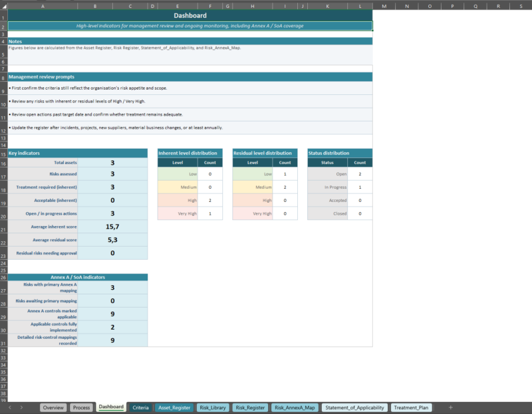Click the Total assets value 3
The image size is (532, 414).
click(x=112, y=163)
